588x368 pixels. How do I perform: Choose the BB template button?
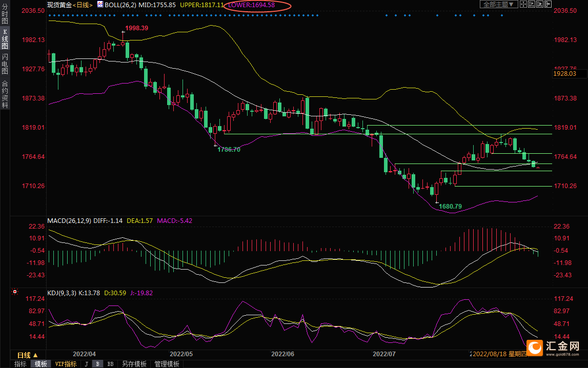pyautogui.click(x=110, y=364)
